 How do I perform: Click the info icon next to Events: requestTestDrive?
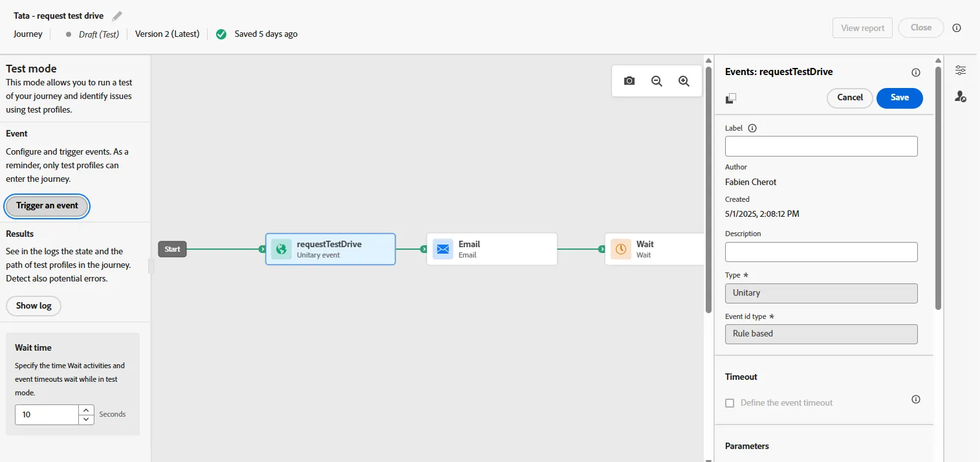[x=916, y=72]
